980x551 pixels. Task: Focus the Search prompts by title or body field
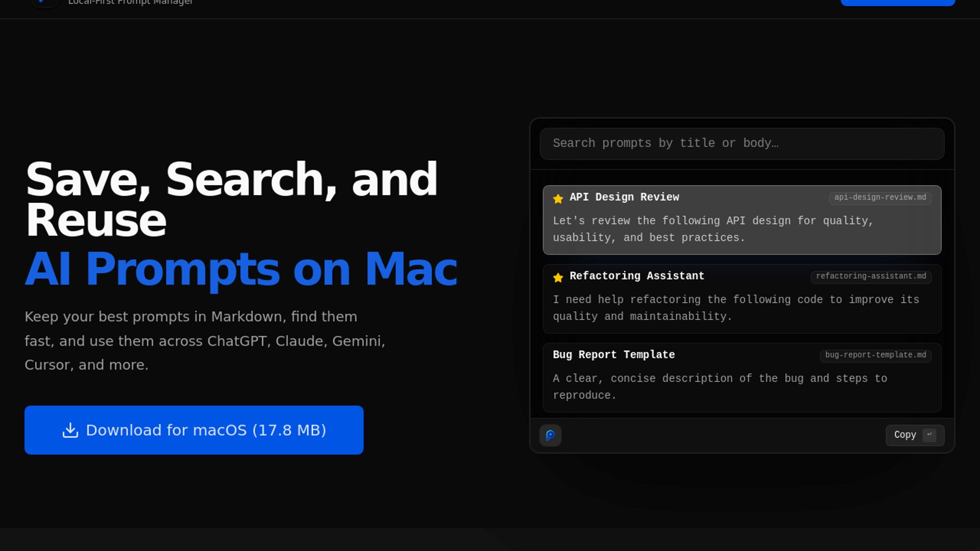point(742,143)
